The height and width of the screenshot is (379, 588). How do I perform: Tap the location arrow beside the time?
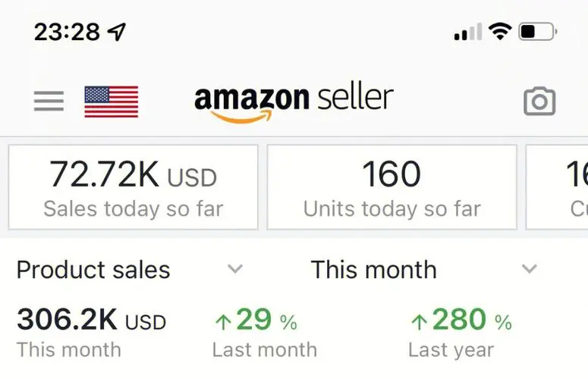pos(117,32)
